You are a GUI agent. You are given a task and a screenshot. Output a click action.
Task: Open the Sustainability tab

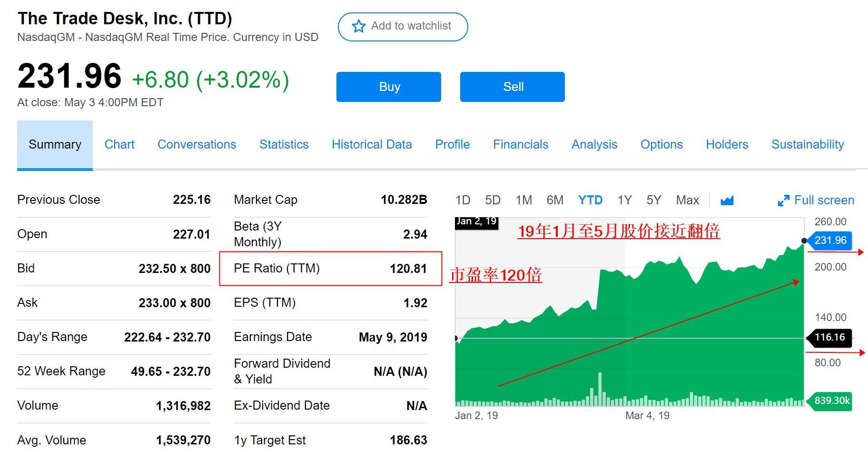(x=808, y=144)
